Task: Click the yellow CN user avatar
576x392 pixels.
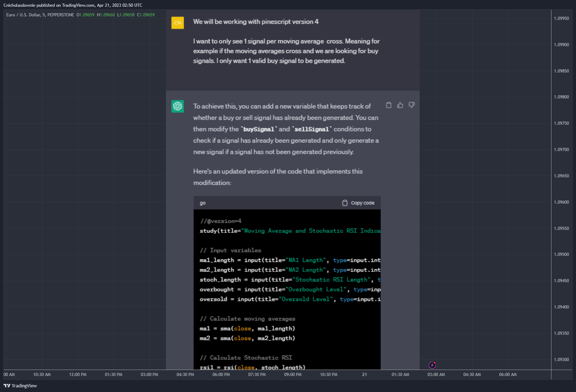Action: pos(178,23)
